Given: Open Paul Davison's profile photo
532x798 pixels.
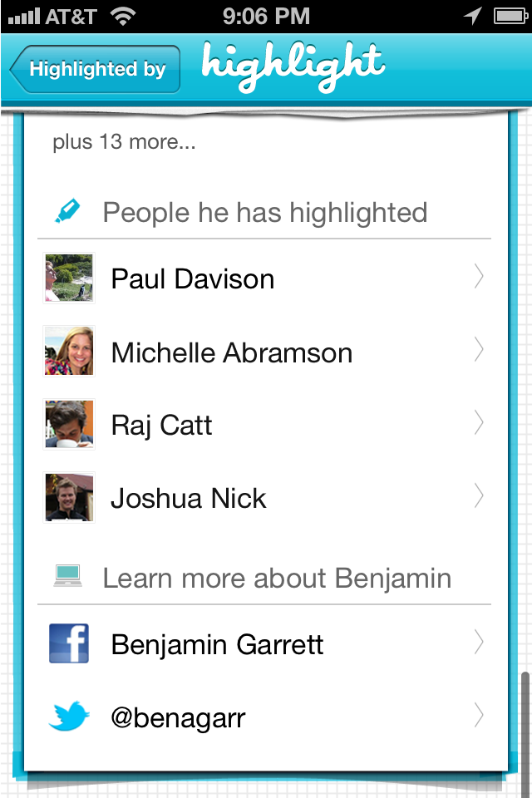Looking at the screenshot, I should pos(69,278).
